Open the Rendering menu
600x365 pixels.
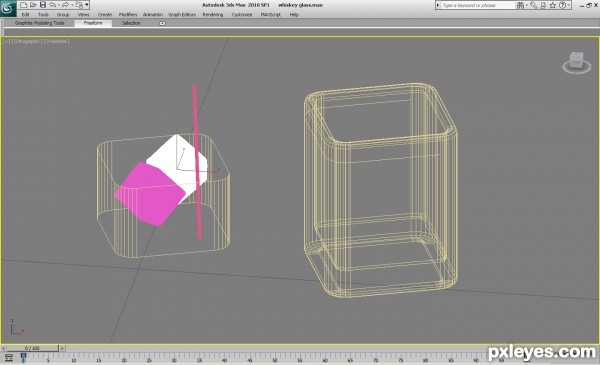[x=212, y=15]
